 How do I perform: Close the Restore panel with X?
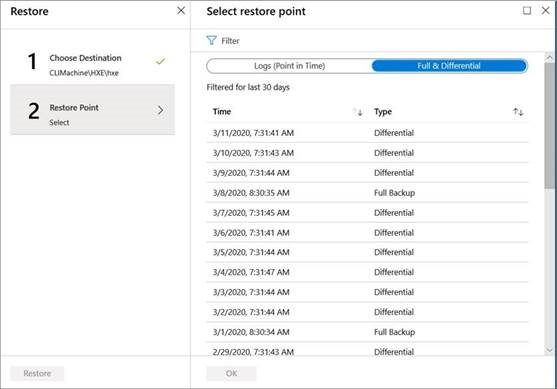(x=181, y=11)
